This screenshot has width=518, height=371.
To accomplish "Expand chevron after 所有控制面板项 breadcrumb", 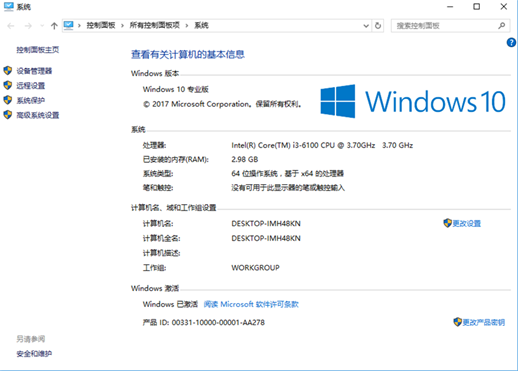I will tap(187, 25).
